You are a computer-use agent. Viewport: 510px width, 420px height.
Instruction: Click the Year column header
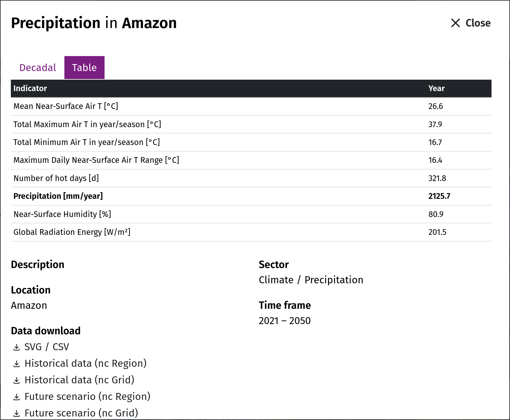pyautogui.click(x=436, y=88)
